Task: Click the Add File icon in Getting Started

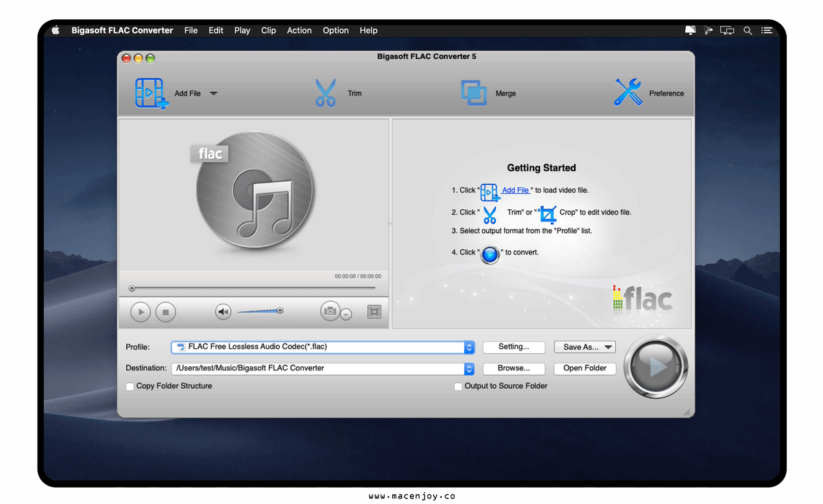Action: pos(490,192)
